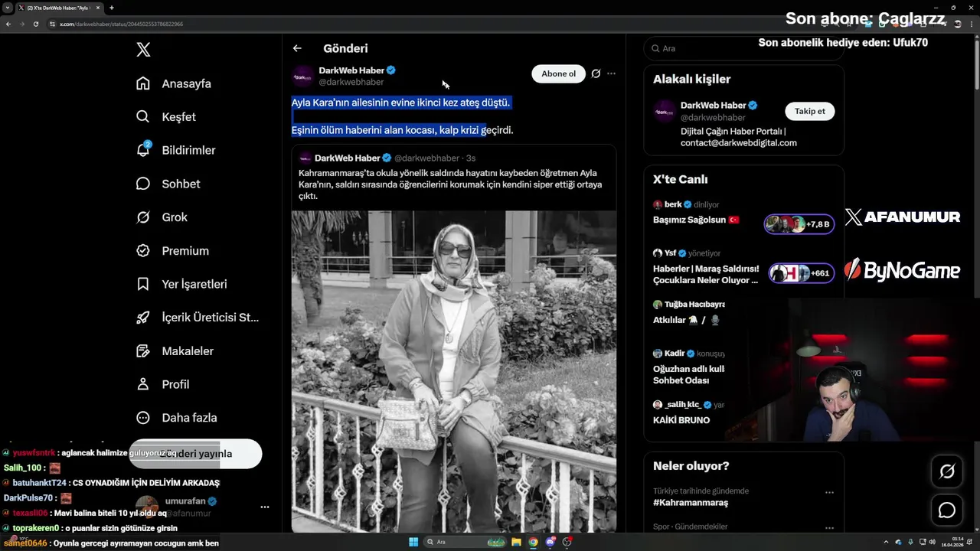Reload the page with the refresh icon

click(36, 24)
